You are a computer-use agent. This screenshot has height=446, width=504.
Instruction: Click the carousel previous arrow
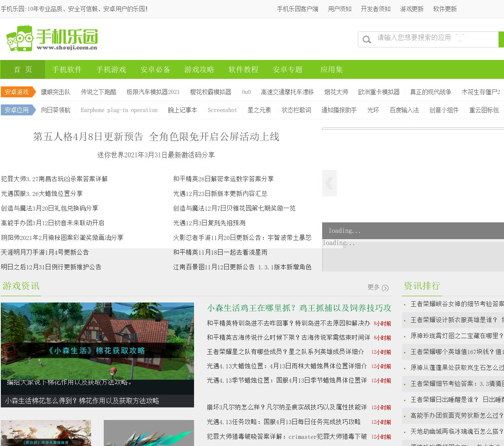click(329, 183)
